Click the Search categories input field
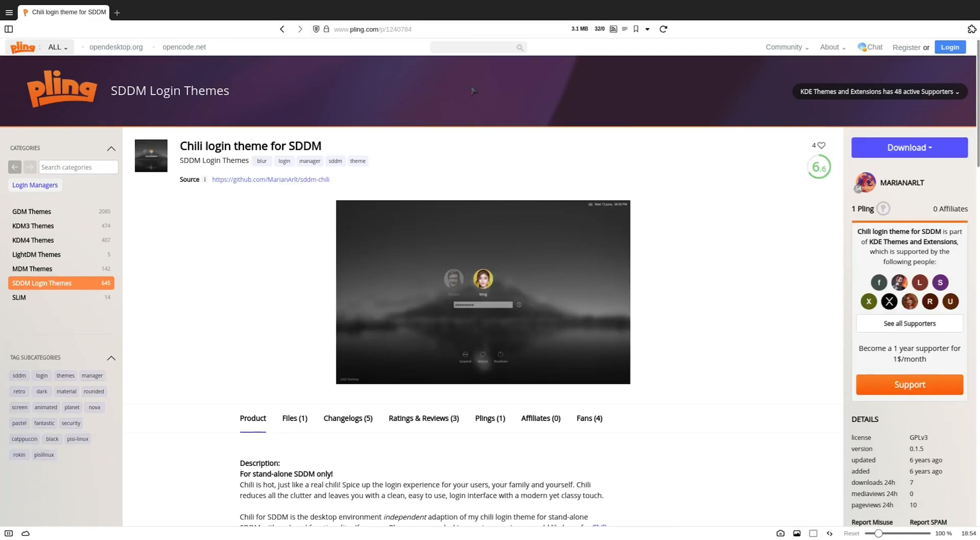The height and width of the screenshot is (540, 980). click(x=78, y=167)
